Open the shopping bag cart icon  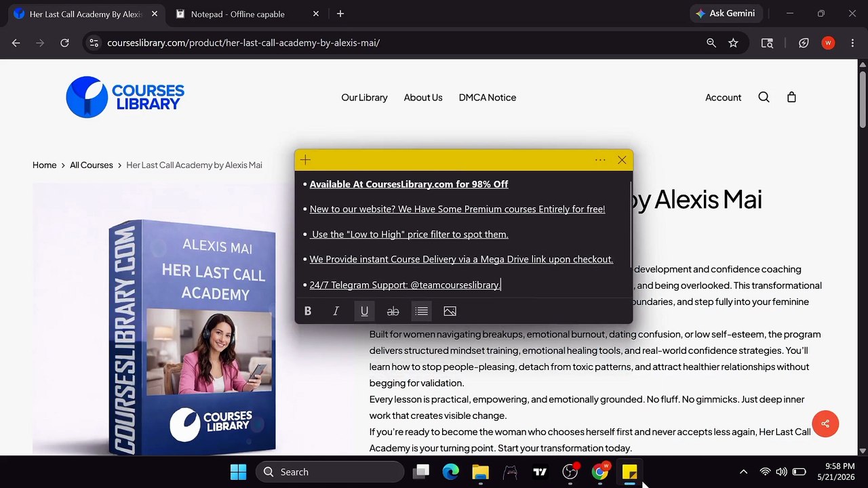point(791,98)
